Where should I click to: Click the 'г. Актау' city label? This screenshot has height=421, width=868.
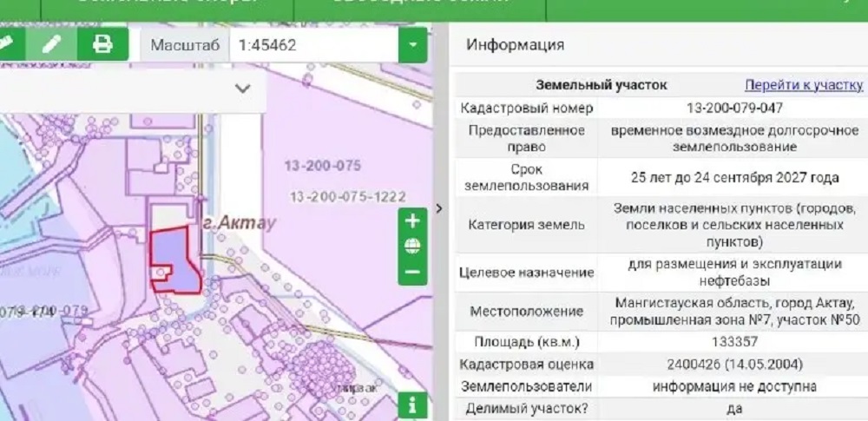(x=239, y=222)
